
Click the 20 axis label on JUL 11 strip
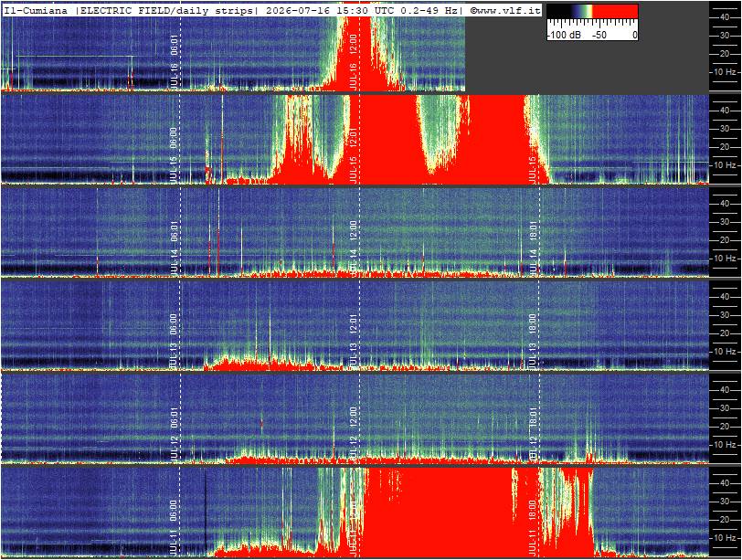pos(725,520)
